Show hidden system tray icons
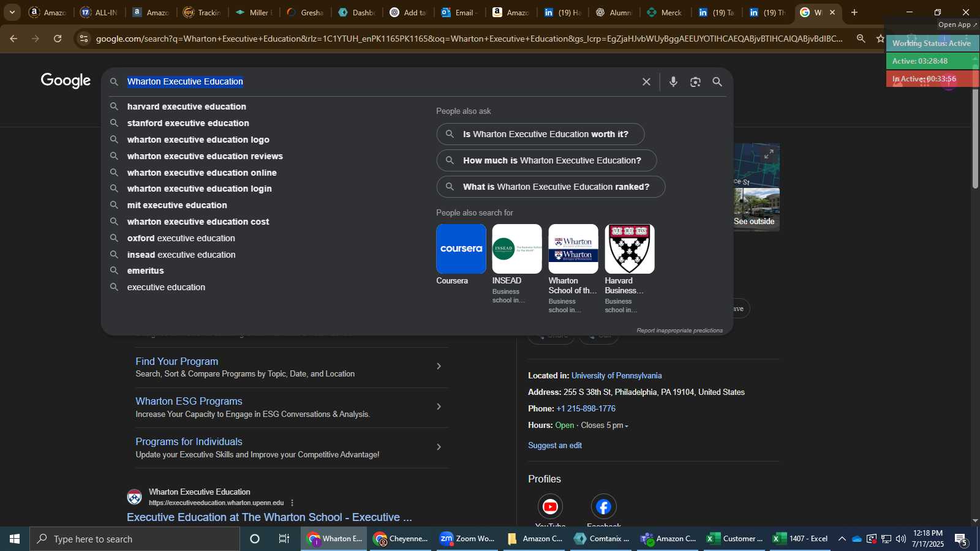 [x=842, y=539]
